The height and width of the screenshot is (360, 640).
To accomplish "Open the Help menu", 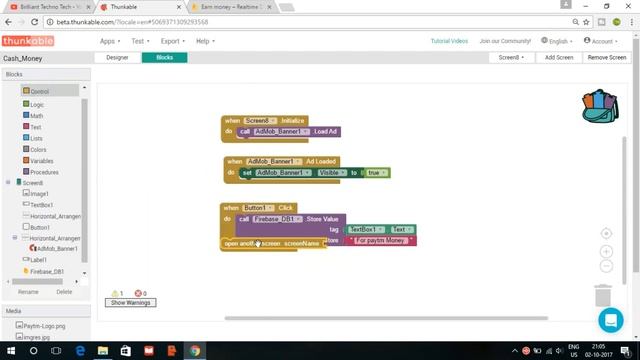I will [205, 41].
